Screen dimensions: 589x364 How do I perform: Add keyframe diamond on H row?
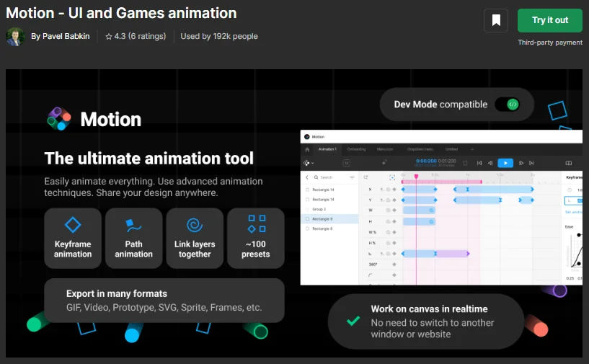pos(394,221)
